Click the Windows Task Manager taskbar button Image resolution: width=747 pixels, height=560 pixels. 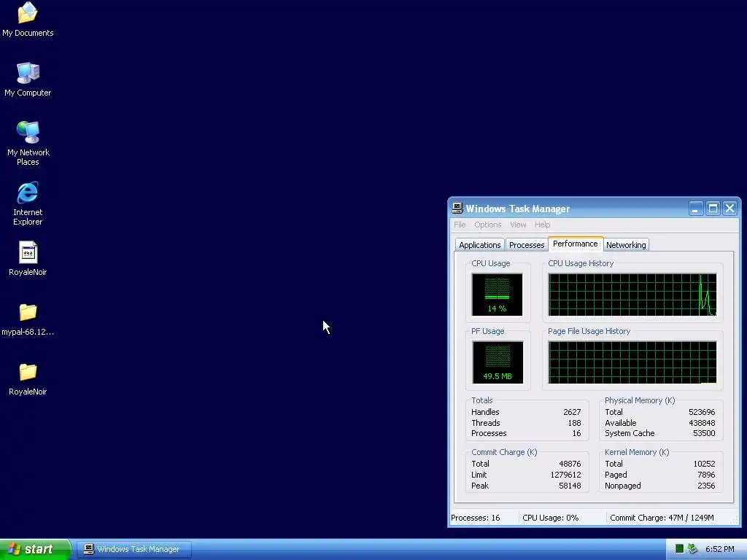(134, 549)
